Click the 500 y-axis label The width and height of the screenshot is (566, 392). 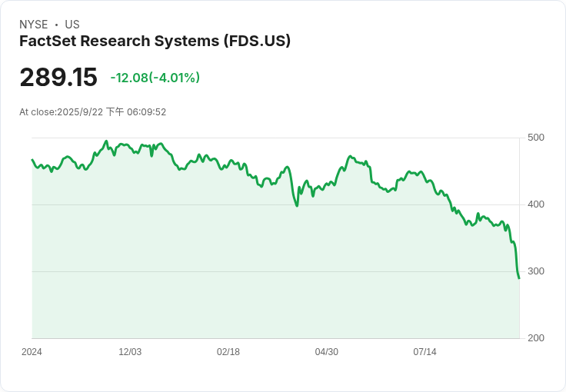click(536, 138)
